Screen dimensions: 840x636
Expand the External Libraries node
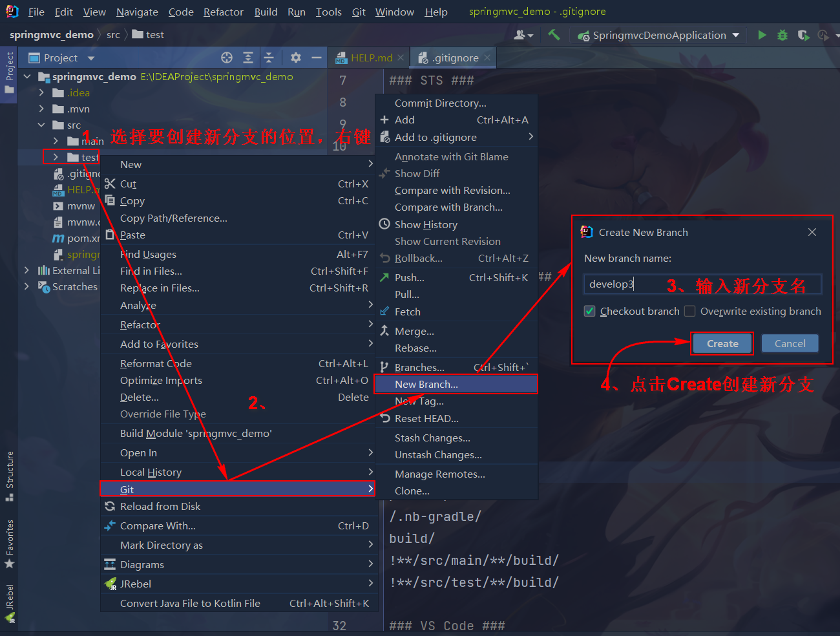point(26,270)
